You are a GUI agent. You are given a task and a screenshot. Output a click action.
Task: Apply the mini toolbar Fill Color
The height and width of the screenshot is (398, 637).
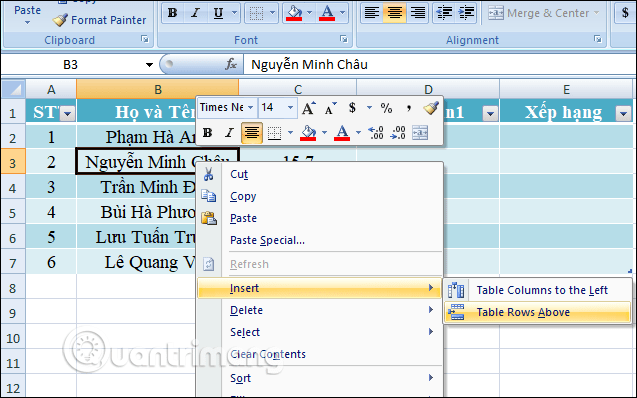[x=308, y=133]
